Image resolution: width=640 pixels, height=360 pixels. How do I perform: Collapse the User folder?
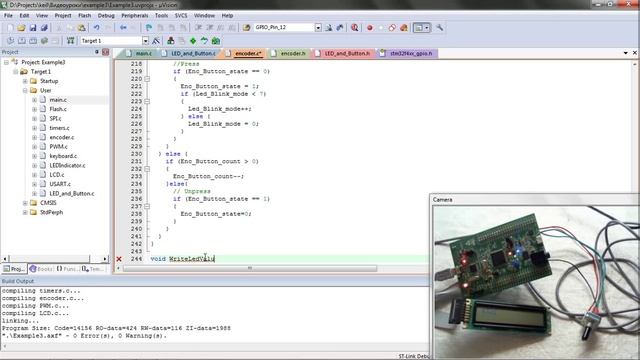pyautogui.click(x=25, y=91)
